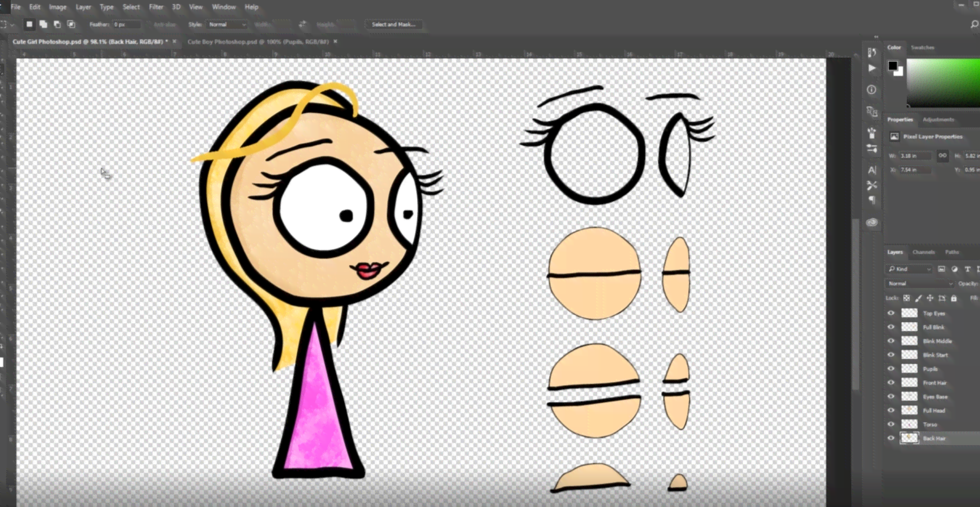Switch to the Adjustments tab
The height and width of the screenshot is (507, 980).
938,120
